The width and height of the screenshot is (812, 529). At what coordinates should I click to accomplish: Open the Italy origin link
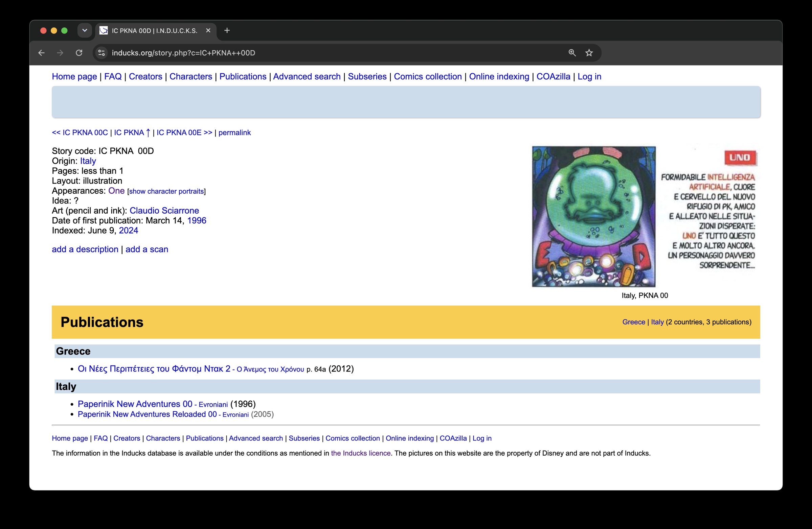pos(88,161)
